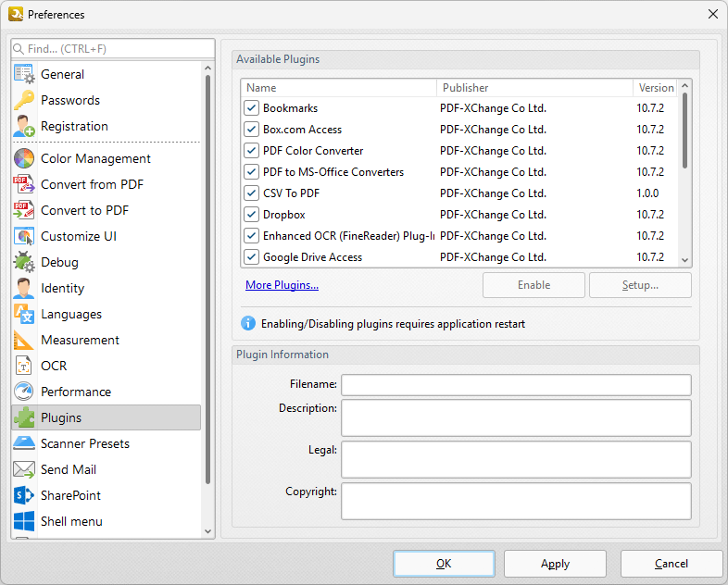Image resolution: width=728 pixels, height=585 pixels.
Task: Click the plugin list scroll-up arrow
Action: [x=684, y=86]
